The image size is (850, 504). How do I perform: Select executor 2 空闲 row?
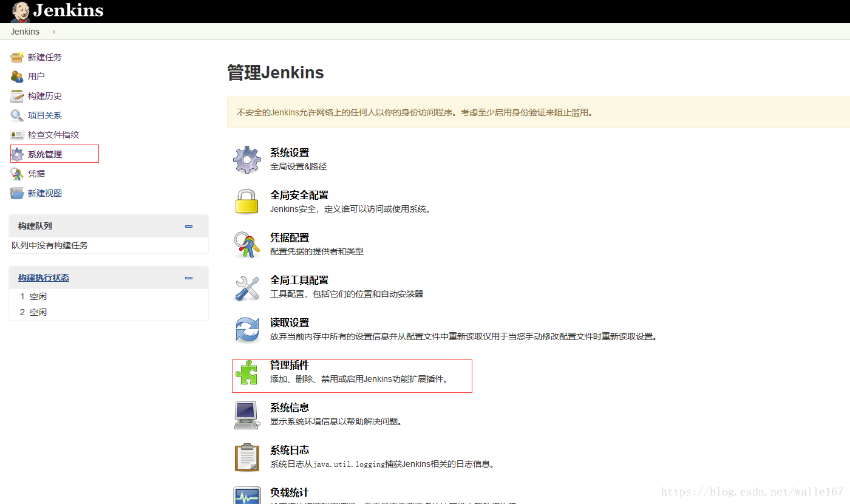point(109,312)
